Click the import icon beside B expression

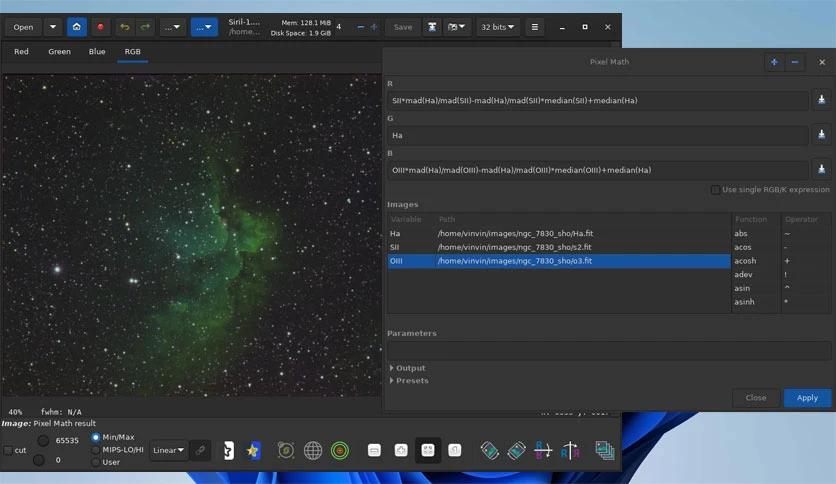point(822,170)
